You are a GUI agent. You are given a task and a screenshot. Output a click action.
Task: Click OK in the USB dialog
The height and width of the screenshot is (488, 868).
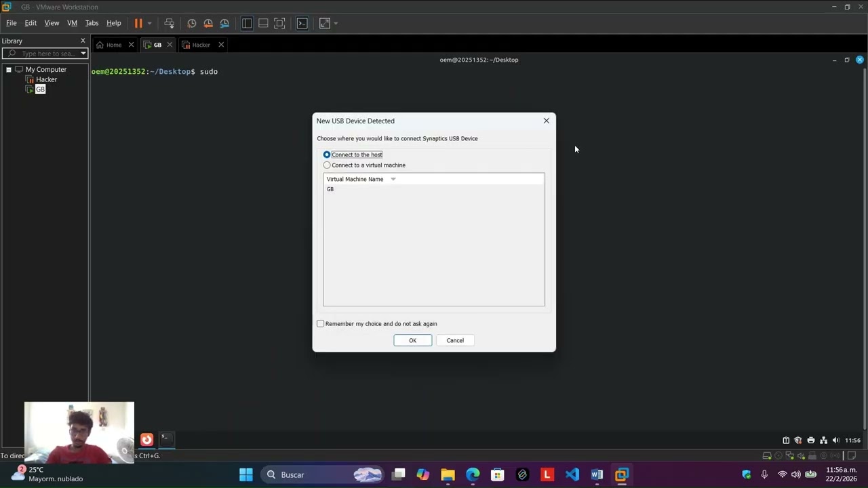point(412,340)
